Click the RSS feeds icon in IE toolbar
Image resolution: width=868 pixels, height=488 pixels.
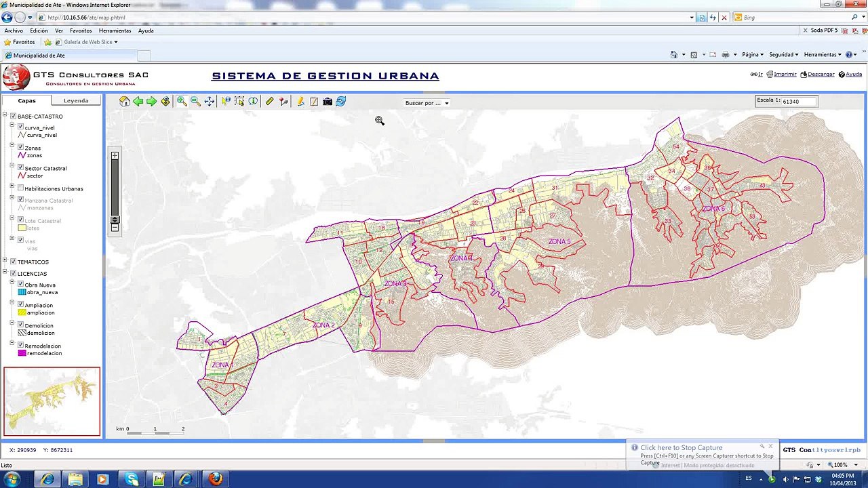click(x=694, y=55)
